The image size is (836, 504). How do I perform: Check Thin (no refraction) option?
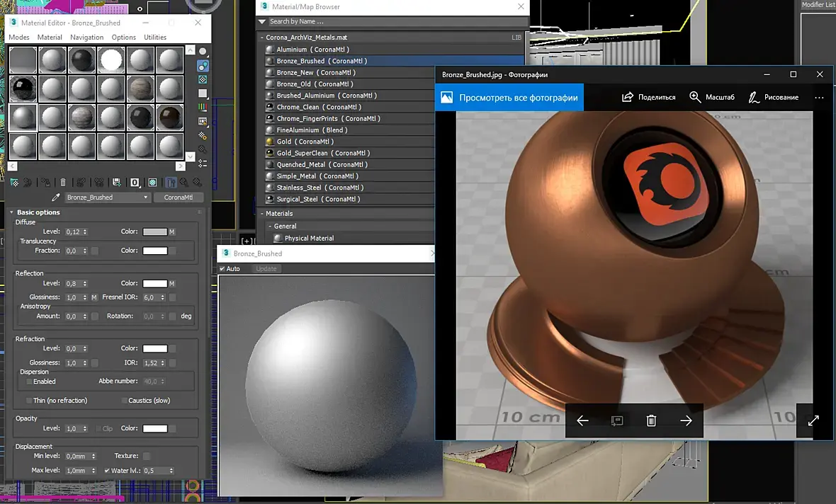click(x=29, y=401)
